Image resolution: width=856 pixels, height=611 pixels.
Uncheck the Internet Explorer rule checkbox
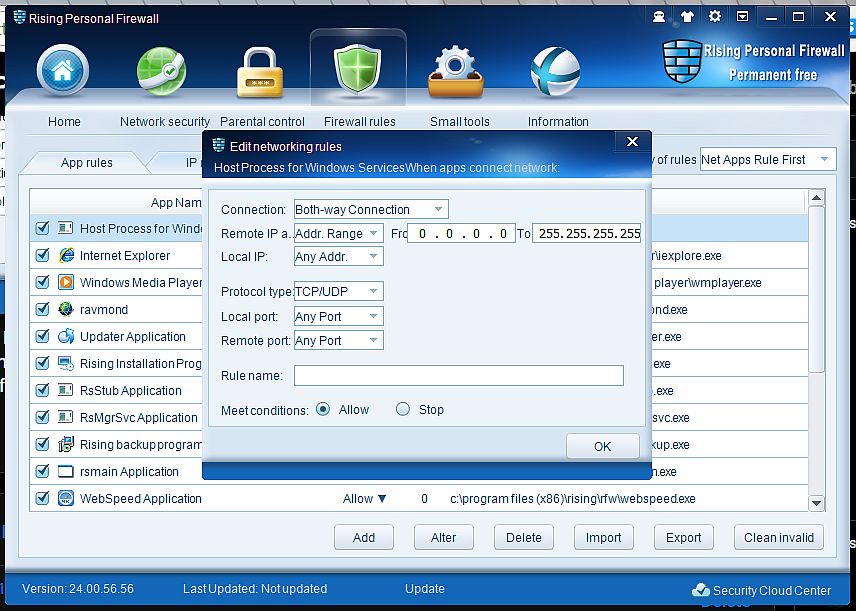[x=42, y=255]
